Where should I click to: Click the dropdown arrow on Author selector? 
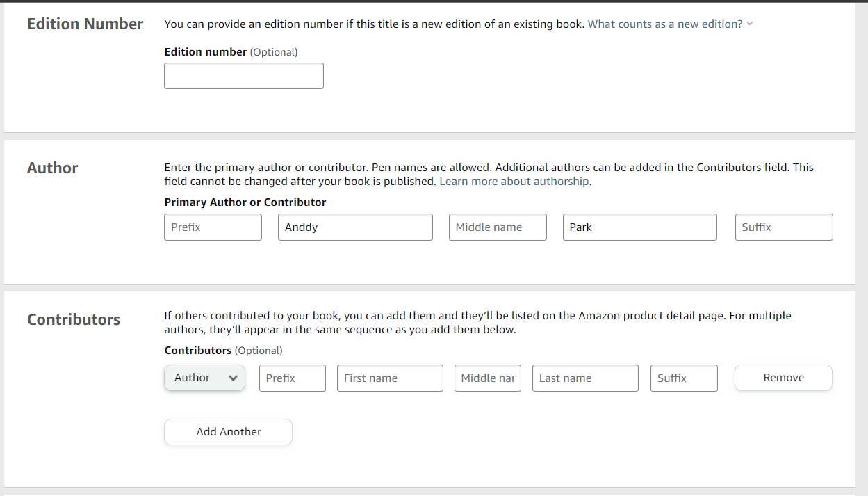[x=234, y=378]
